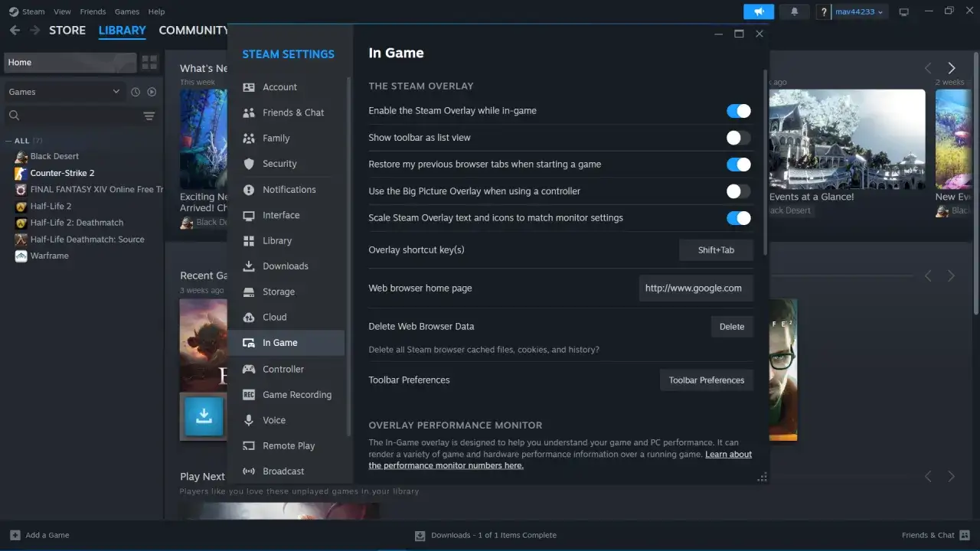Image resolution: width=980 pixels, height=551 pixels.
Task: Open the notifications bell icon
Action: click(x=794, y=11)
